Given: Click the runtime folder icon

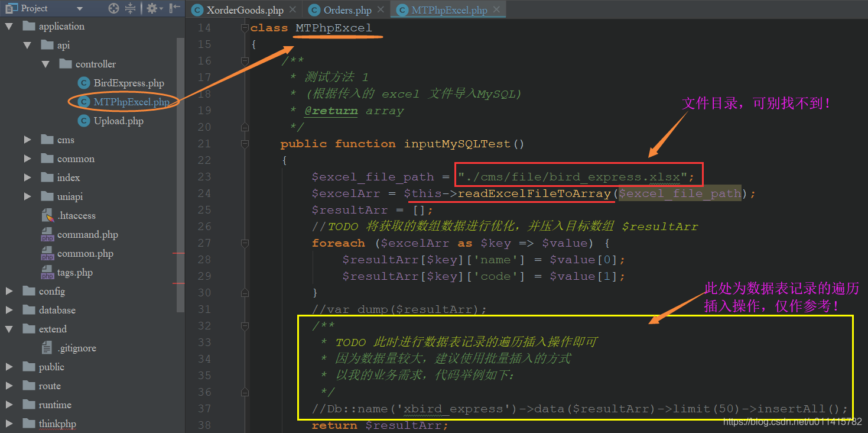Looking at the screenshot, I should click(28, 405).
